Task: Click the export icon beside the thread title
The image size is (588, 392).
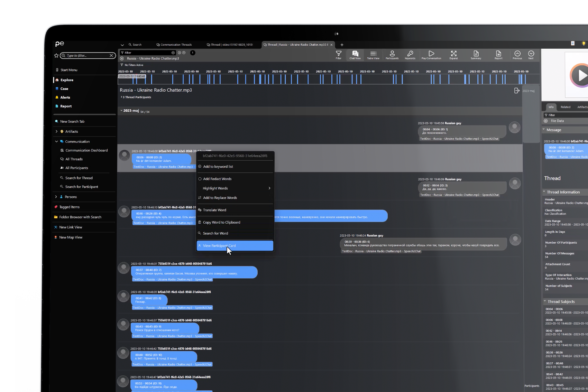Action: click(516, 91)
